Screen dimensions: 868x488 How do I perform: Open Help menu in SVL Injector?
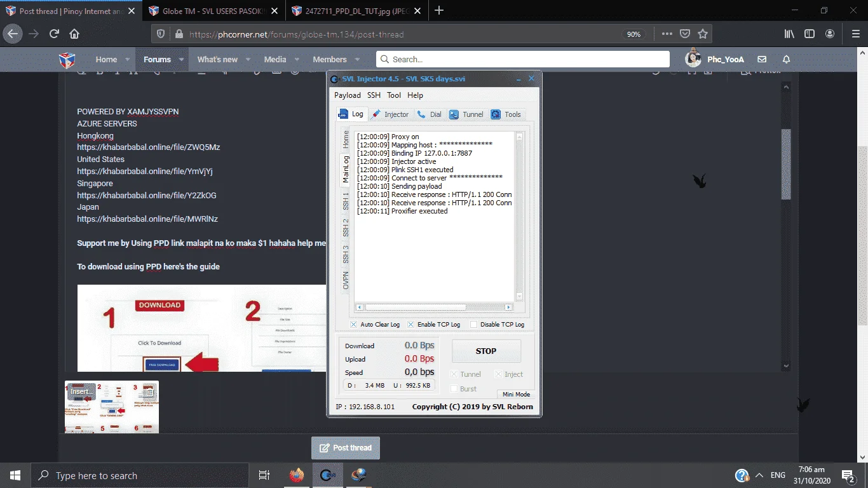tap(415, 95)
